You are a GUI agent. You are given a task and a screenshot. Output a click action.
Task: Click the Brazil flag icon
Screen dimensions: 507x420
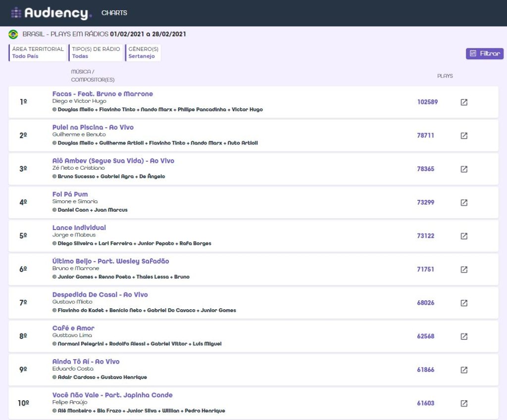point(13,34)
